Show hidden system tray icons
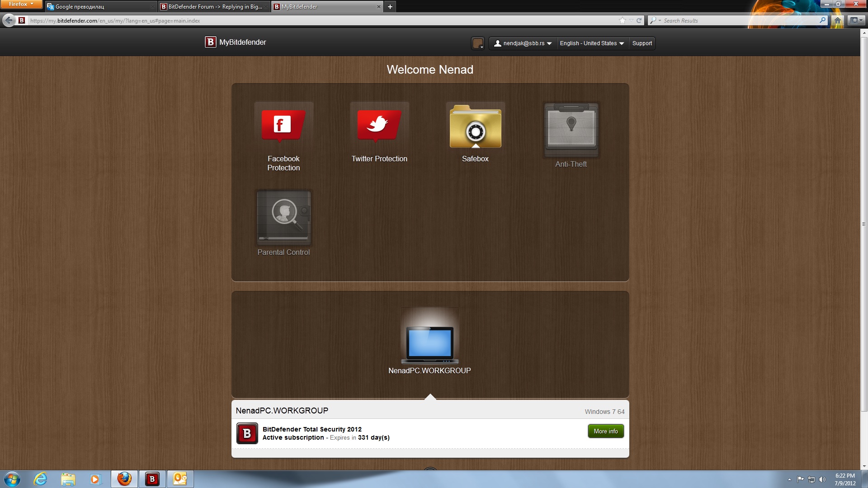 (x=789, y=479)
